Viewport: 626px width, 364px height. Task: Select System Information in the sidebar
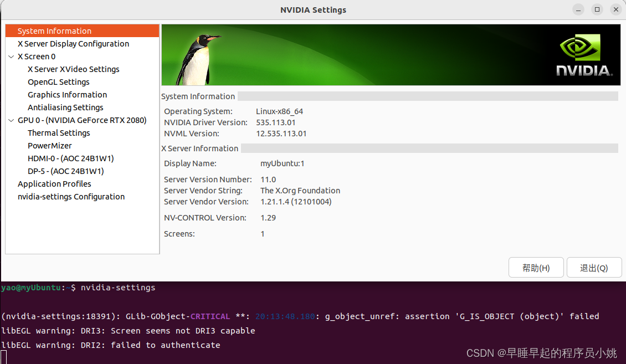(82, 30)
